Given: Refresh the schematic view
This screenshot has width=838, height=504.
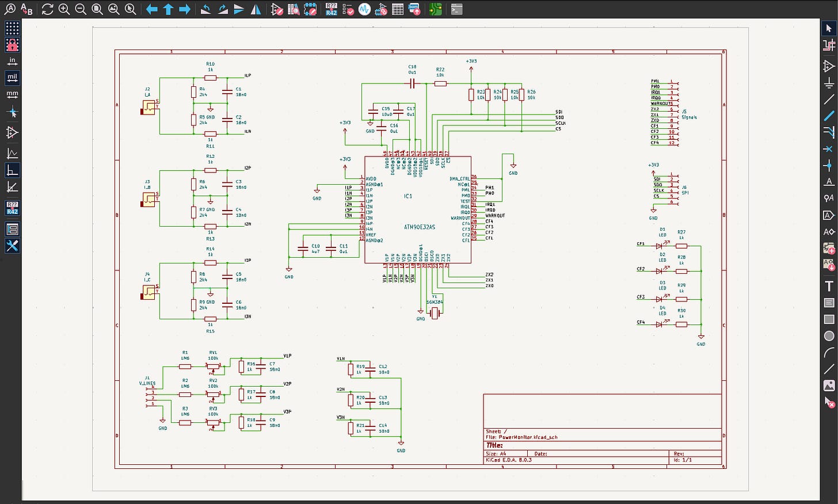Looking at the screenshot, I should (x=47, y=9).
